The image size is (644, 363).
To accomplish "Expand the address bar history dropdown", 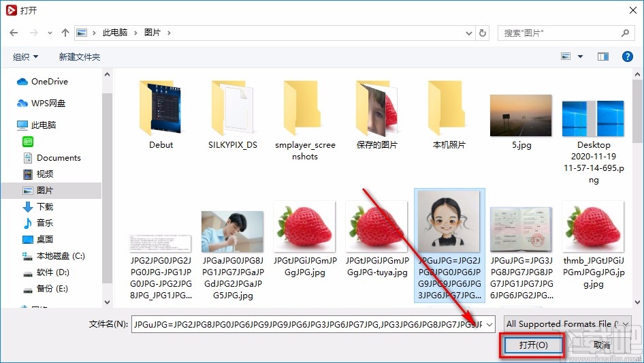I will [x=468, y=33].
